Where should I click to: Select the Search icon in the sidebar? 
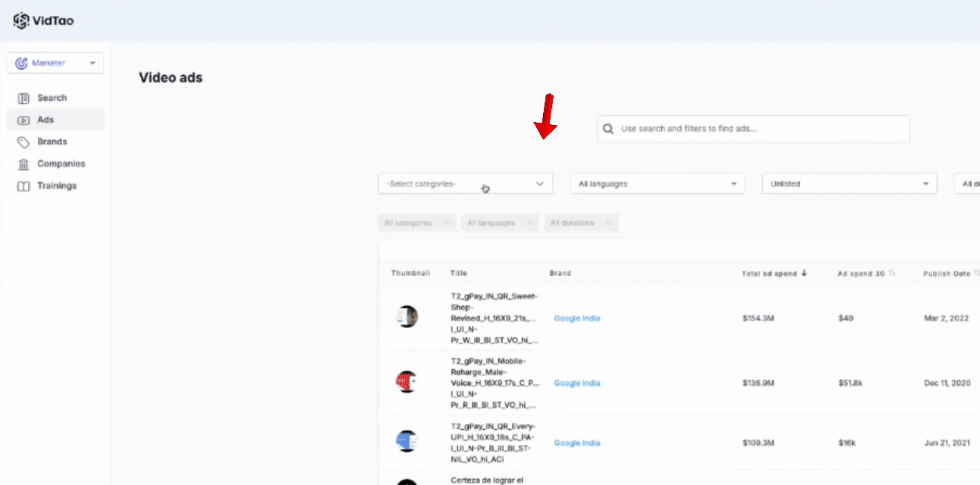(25, 97)
